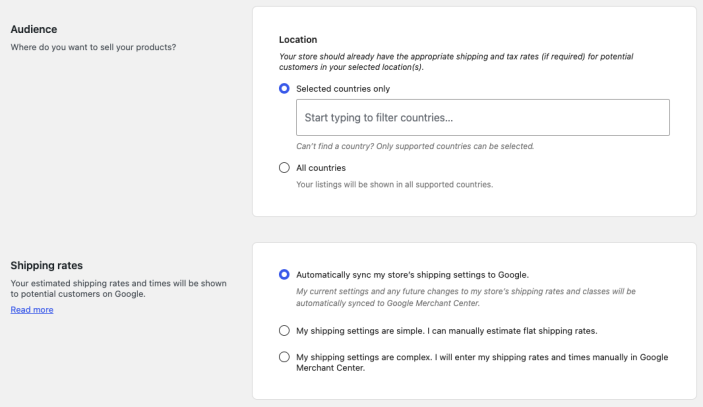Focus the country filter input field
The image size is (703, 407).
(482, 118)
